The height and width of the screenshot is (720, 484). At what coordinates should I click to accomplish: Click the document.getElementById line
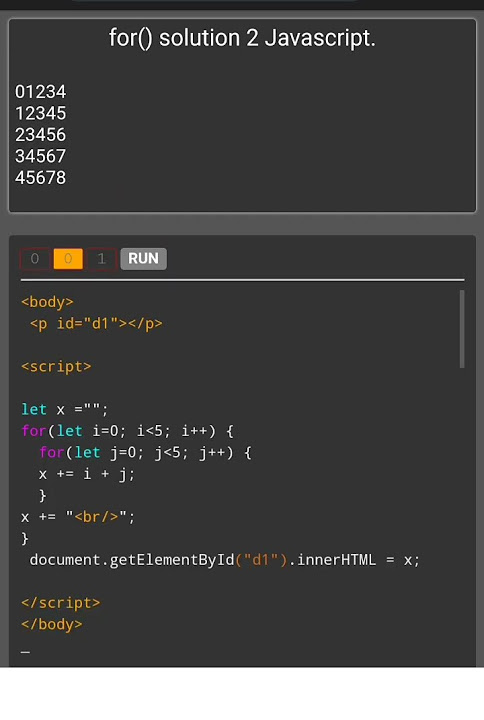tap(225, 560)
